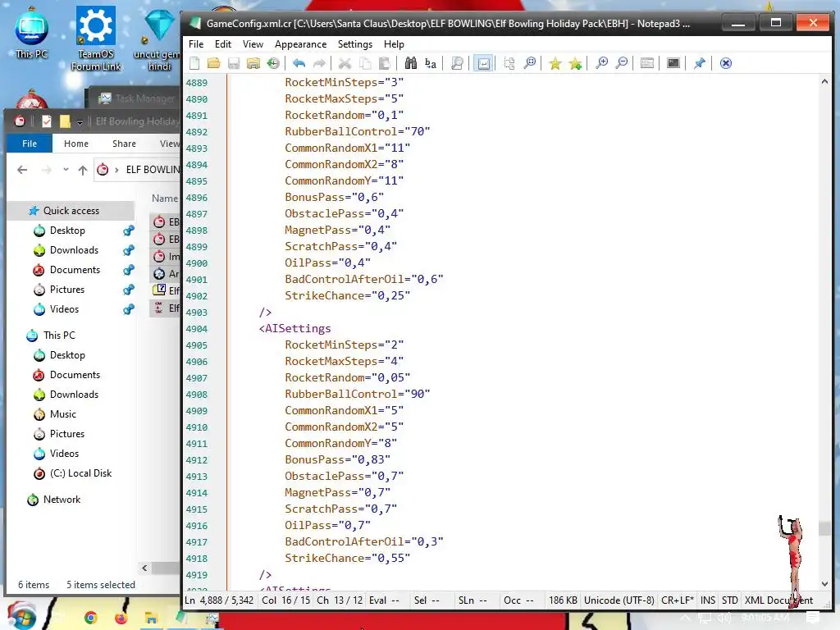Image resolution: width=840 pixels, height=630 pixels.
Task: Click the vertical scrollbar thumb in Notepad3
Action: 824,528
